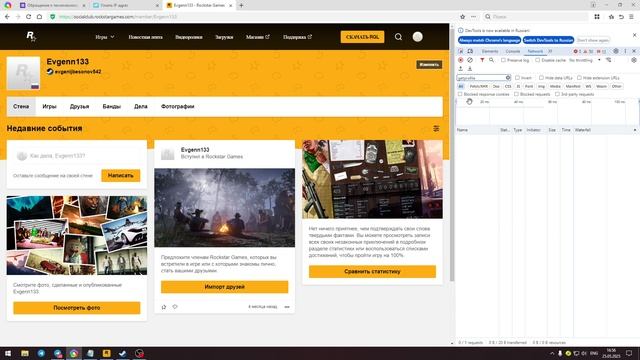Open the site search magnifier icon
The image size is (640, 360).
(x=398, y=37)
